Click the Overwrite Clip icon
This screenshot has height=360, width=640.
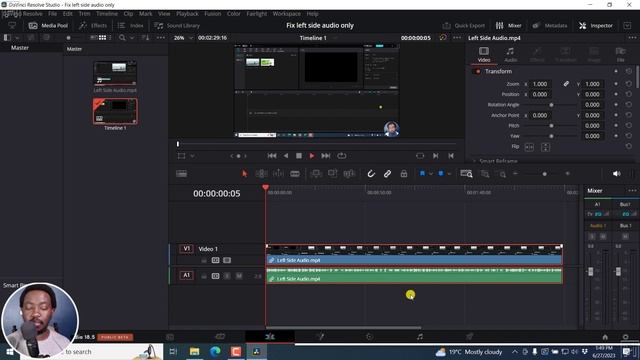(x=333, y=174)
